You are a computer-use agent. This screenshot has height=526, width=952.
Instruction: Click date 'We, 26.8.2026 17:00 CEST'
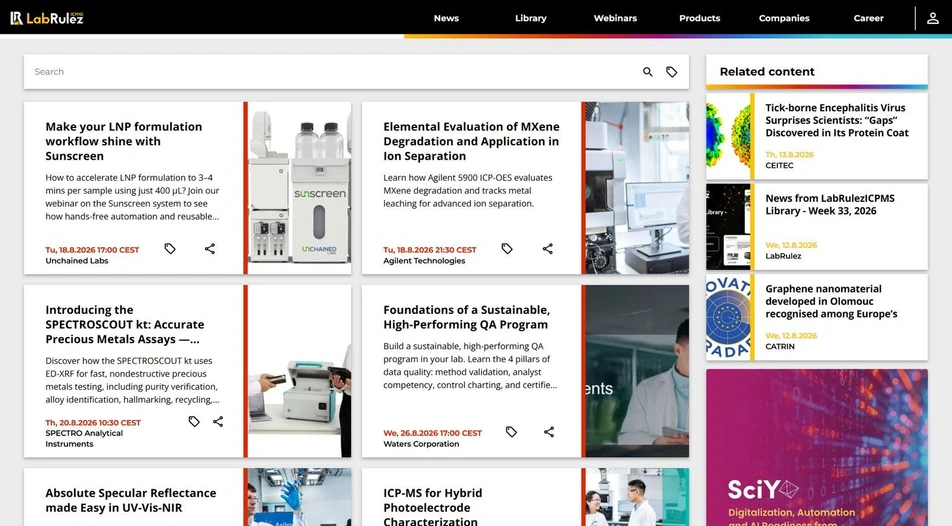click(432, 433)
